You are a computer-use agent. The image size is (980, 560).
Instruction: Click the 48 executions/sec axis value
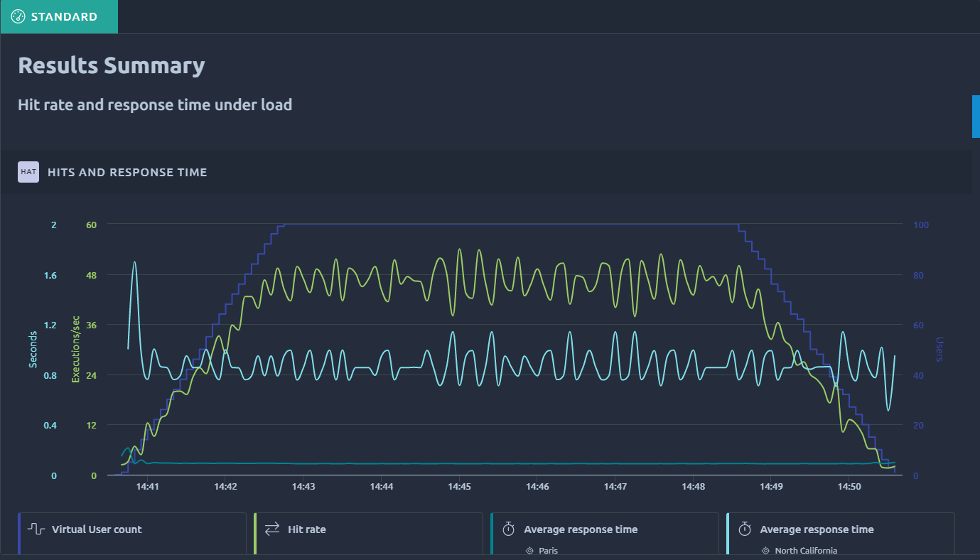click(91, 275)
